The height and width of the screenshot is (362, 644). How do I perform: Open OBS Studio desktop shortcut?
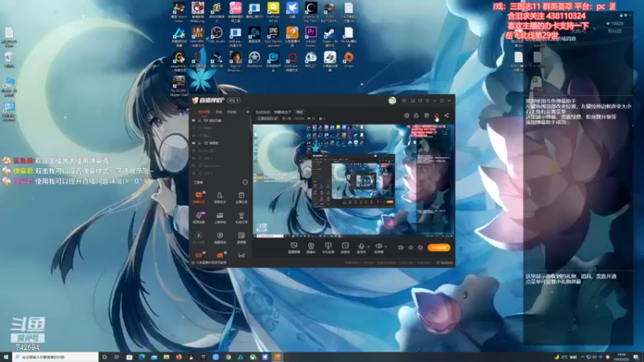(216, 35)
